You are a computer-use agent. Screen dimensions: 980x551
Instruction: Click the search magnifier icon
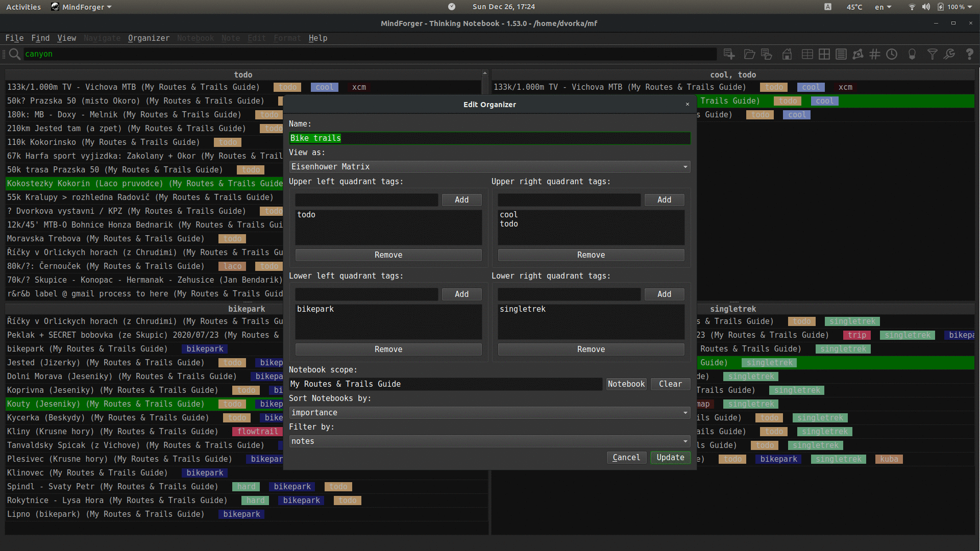[x=14, y=54]
